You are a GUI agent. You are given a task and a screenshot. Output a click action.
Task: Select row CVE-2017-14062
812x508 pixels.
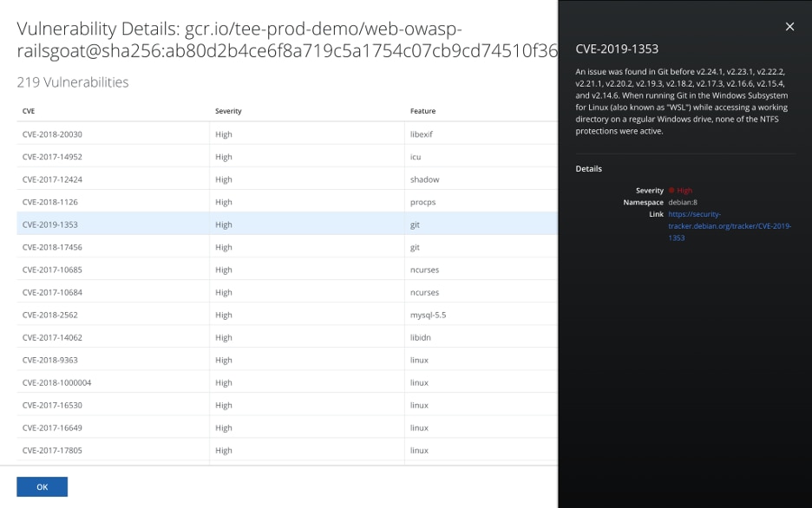(x=287, y=337)
